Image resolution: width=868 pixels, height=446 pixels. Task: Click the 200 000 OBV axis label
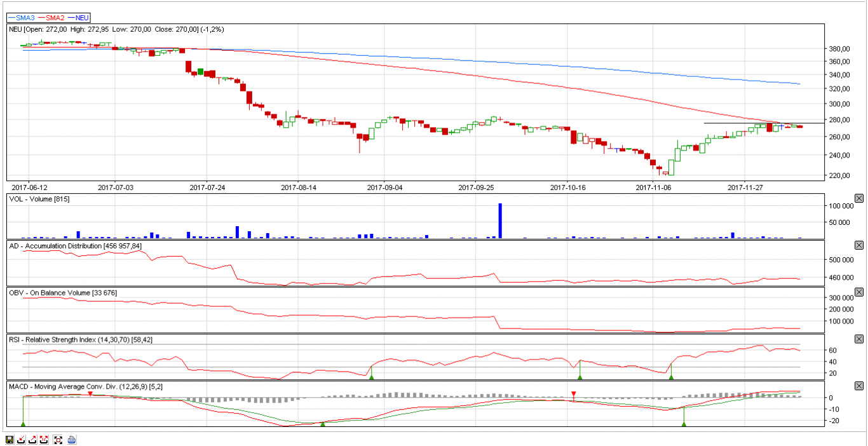pos(841,309)
